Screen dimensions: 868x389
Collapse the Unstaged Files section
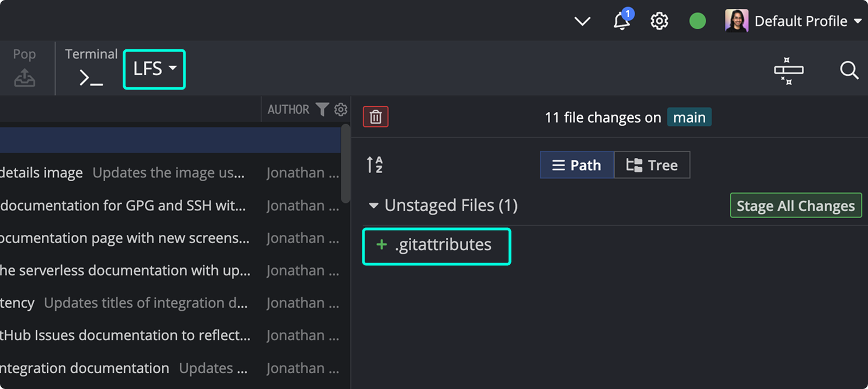click(x=373, y=206)
